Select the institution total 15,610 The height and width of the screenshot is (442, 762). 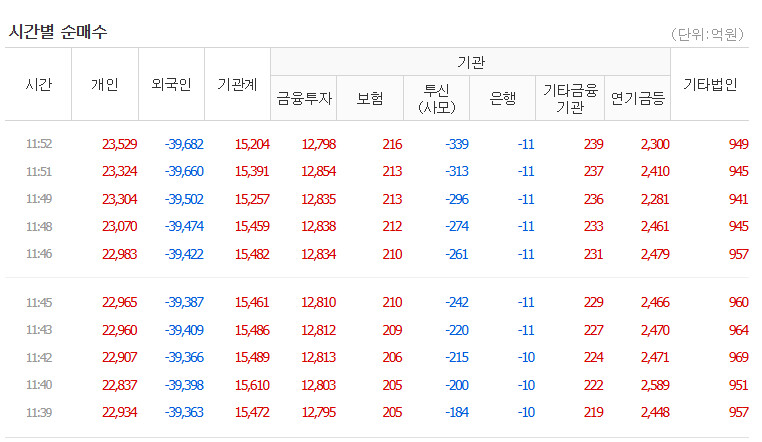pyautogui.click(x=252, y=385)
